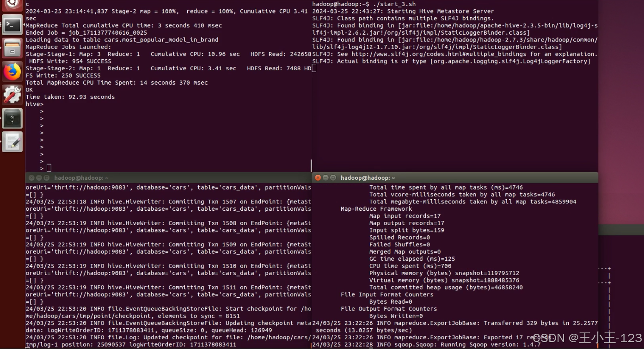Click 'Starting Hive Metastore Server' line

pyautogui.click(x=403, y=11)
